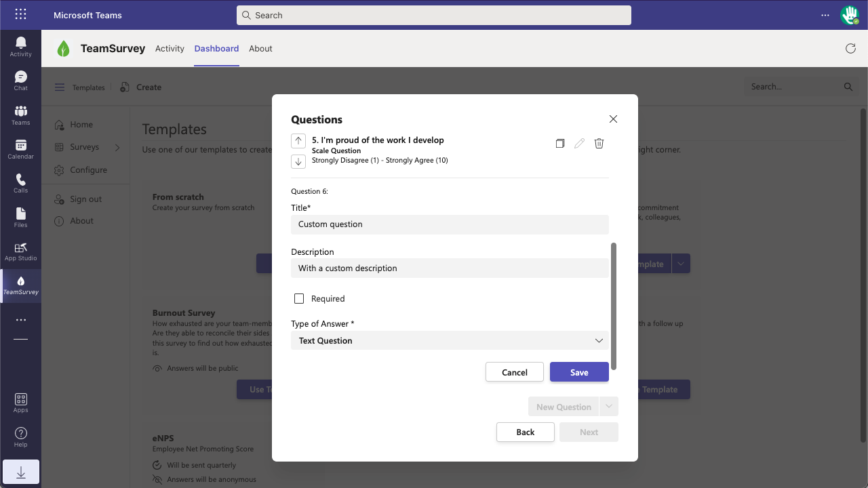Click the duplicate question copy icon

[559, 144]
